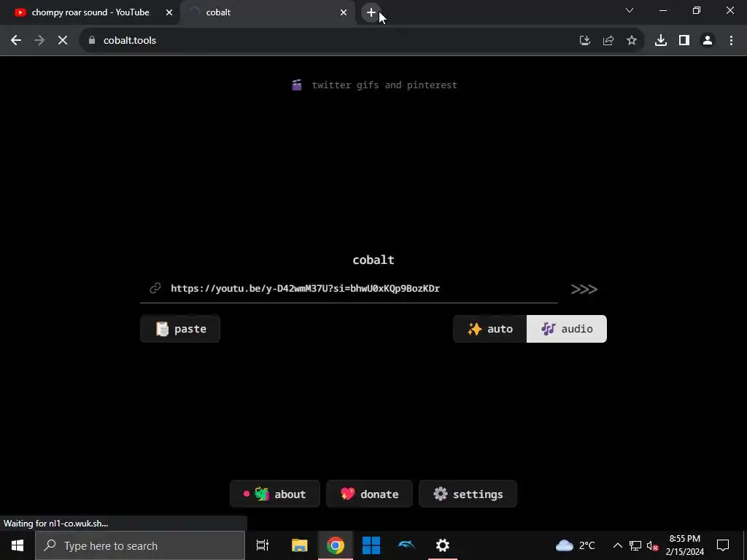Click the 'twitter gifs and pinterest' notice text
747x560 pixels.
(x=384, y=85)
